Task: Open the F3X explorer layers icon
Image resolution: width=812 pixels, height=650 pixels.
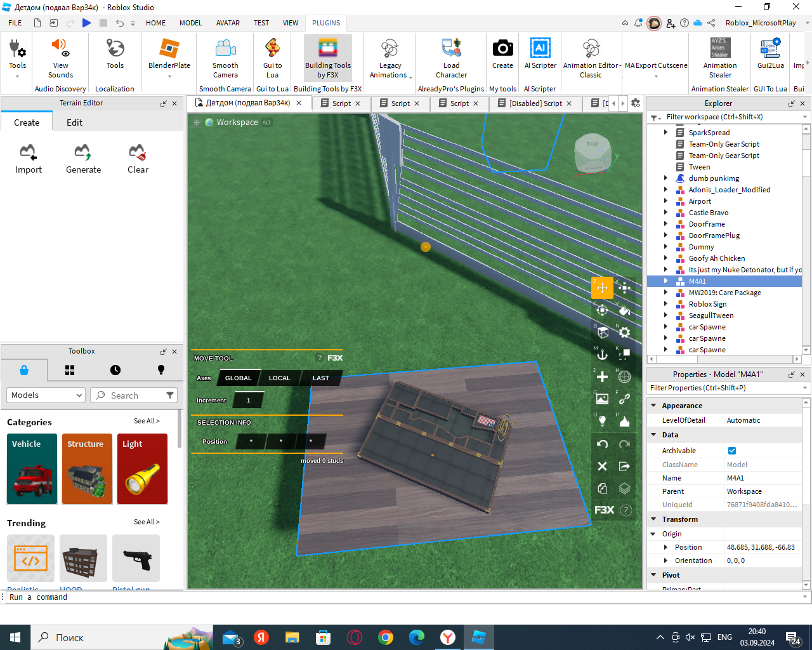Action: tap(624, 488)
